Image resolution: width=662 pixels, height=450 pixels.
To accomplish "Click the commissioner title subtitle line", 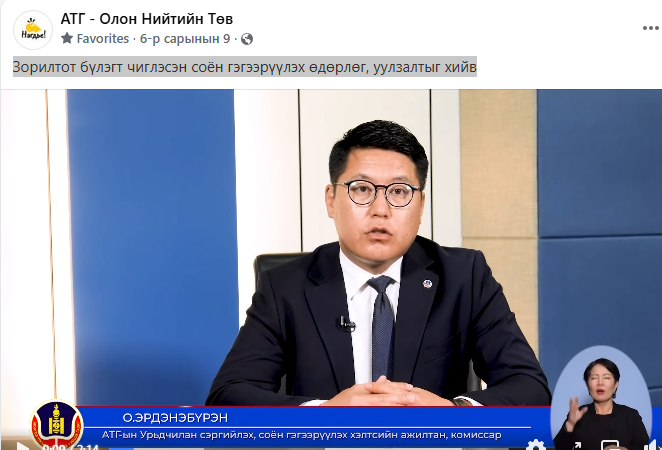I will [310, 434].
